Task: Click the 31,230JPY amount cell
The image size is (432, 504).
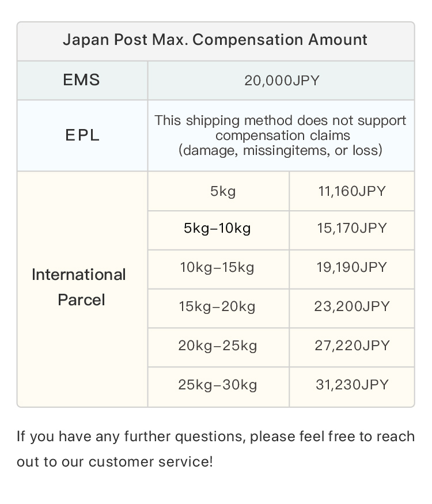Action: 351,385
